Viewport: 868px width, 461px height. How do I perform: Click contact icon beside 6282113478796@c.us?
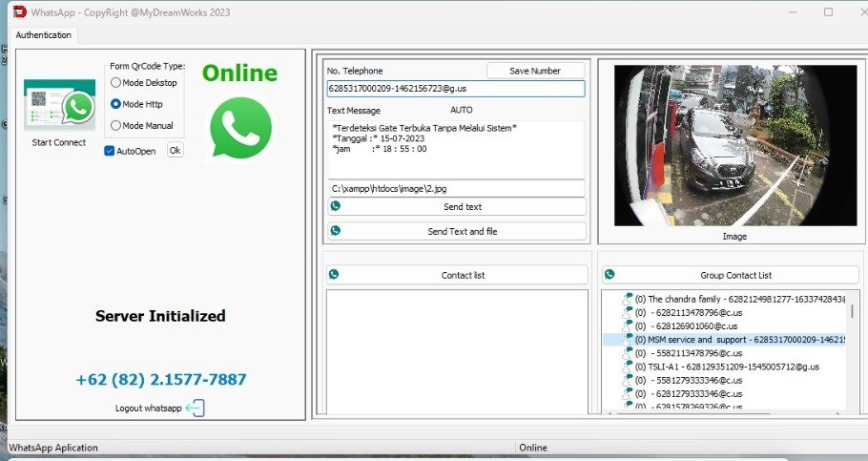[628, 312]
